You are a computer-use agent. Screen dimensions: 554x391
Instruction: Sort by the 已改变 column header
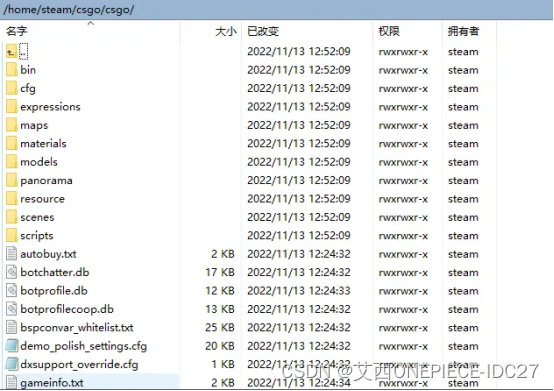point(263,31)
